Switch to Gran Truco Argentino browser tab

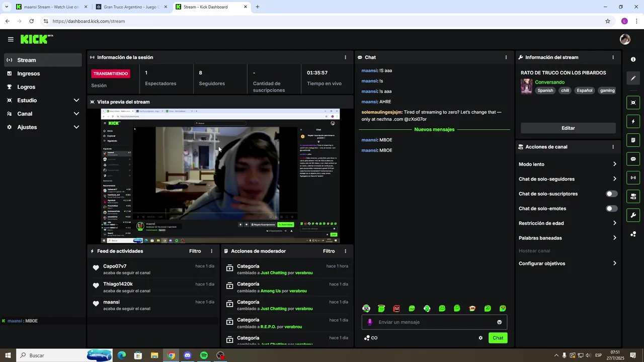coord(132,7)
